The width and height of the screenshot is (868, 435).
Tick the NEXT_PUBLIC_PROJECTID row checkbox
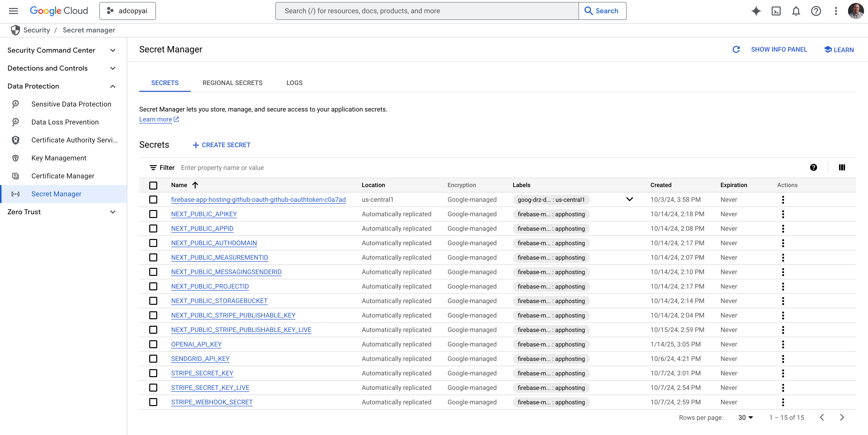(x=153, y=287)
